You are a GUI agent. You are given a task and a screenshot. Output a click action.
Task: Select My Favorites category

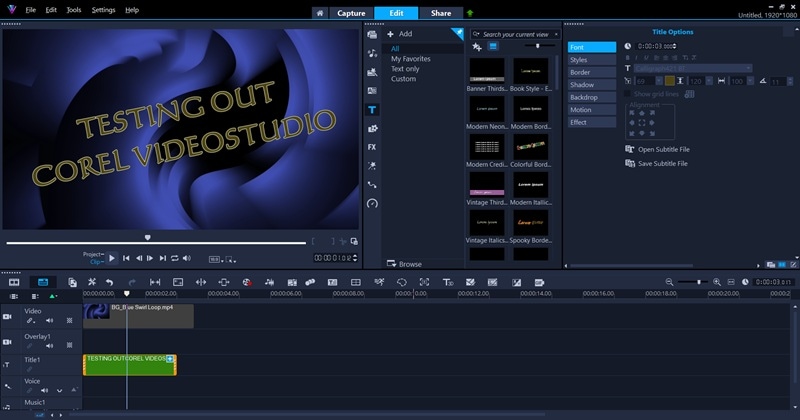(x=411, y=59)
